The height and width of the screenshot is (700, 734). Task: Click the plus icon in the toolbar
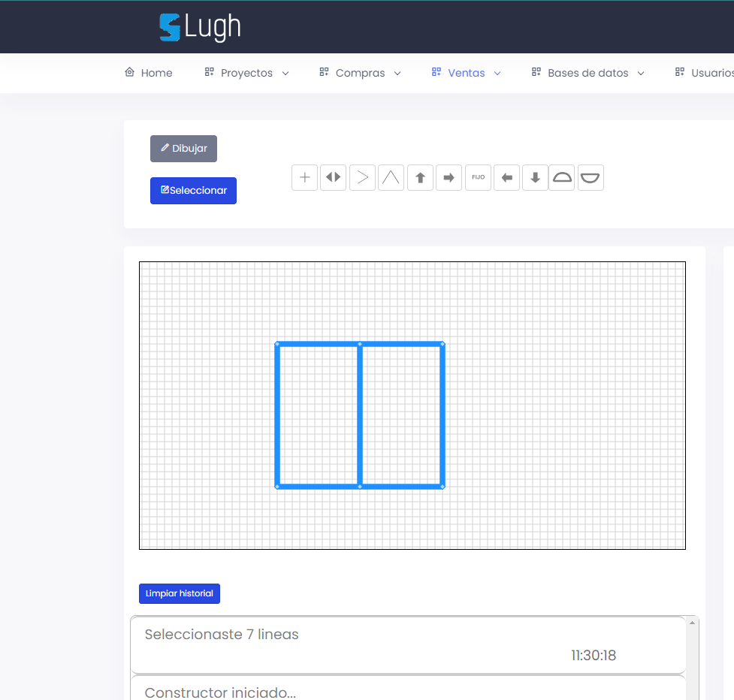304,178
